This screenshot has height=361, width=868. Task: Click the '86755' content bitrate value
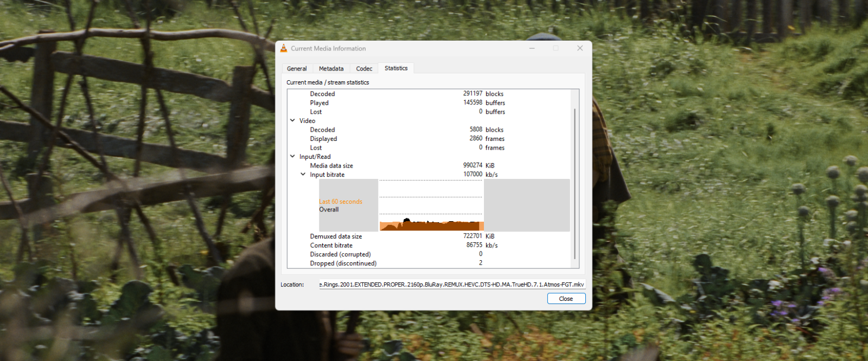pyautogui.click(x=474, y=245)
